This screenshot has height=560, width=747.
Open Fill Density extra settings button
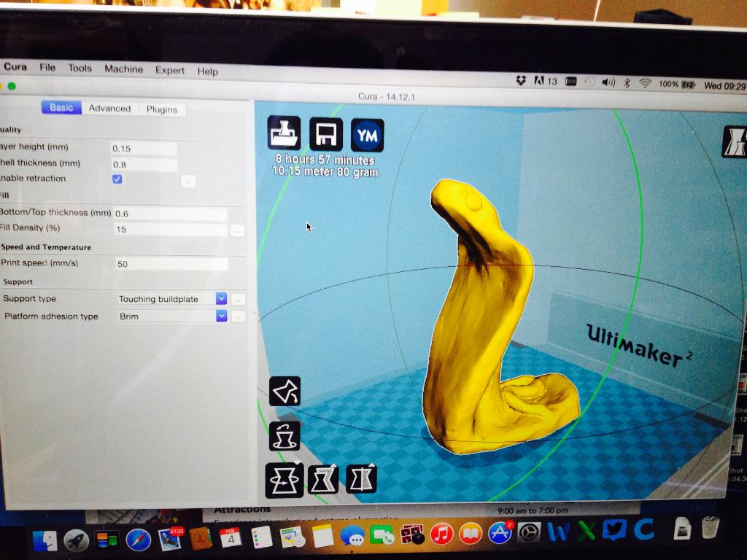[x=237, y=231]
